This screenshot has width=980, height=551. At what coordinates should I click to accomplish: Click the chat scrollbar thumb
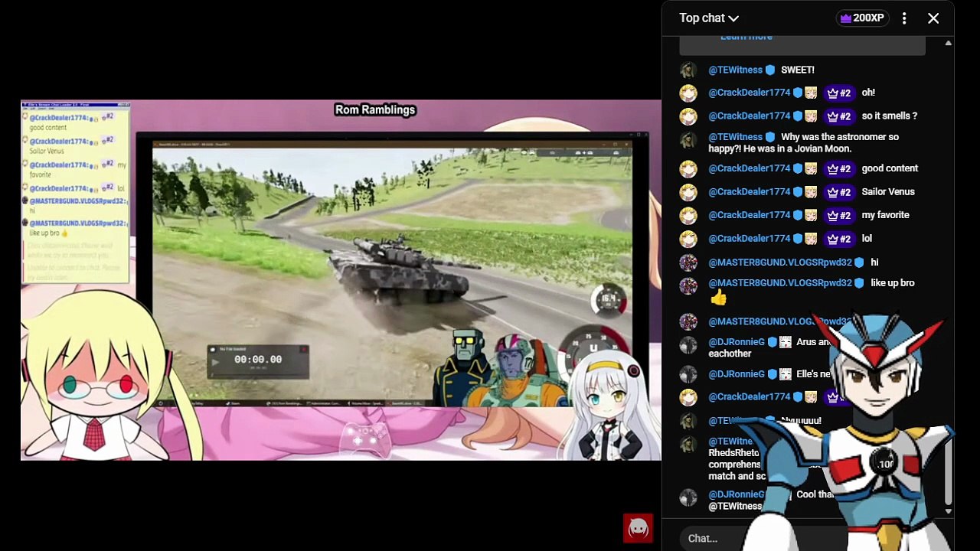(x=948, y=474)
